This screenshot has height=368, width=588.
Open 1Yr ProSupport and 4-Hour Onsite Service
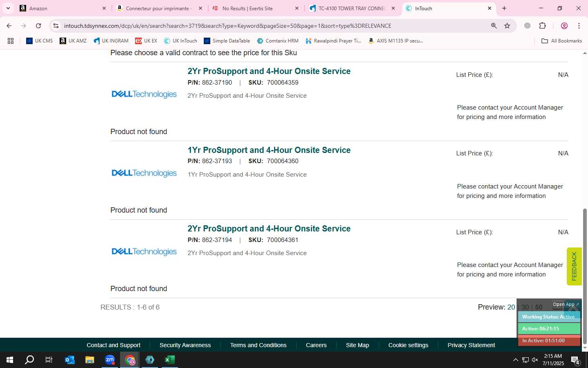pos(269,150)
